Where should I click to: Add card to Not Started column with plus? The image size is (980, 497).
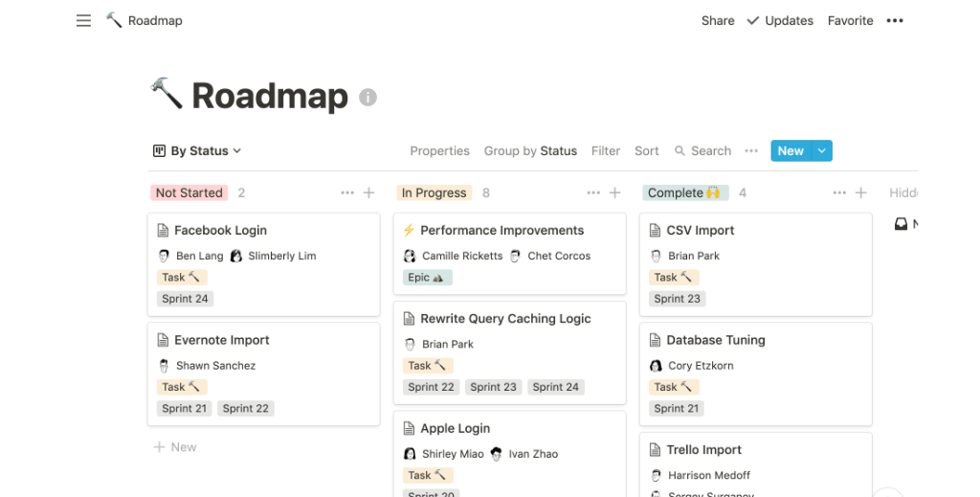(x=369, y=192)
